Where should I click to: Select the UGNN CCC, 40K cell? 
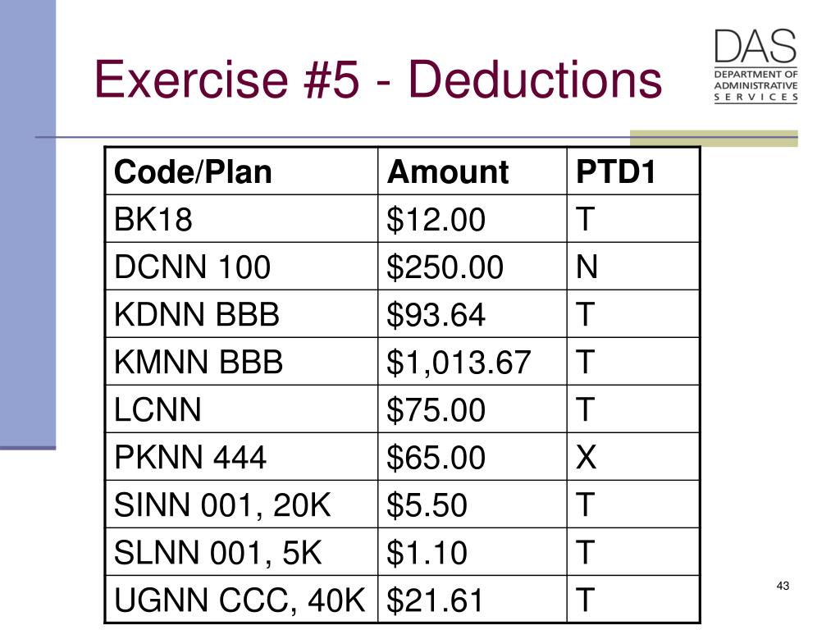coord(242,600)
